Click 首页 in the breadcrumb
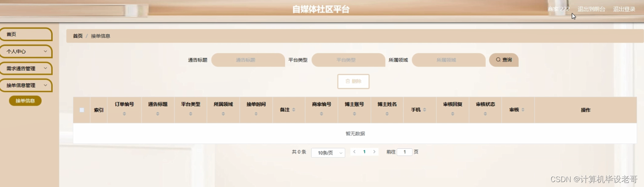Viewport: 644px width, 187px height. pos(78,36)
